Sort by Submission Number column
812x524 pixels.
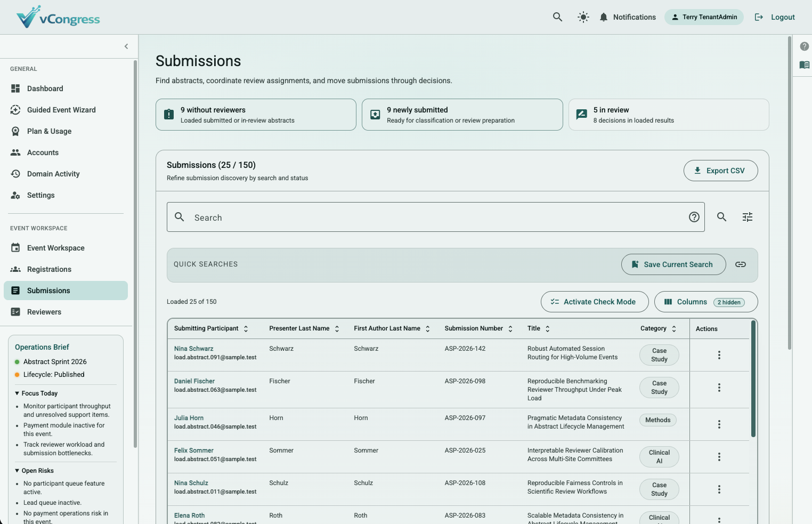tap(479, 328)
